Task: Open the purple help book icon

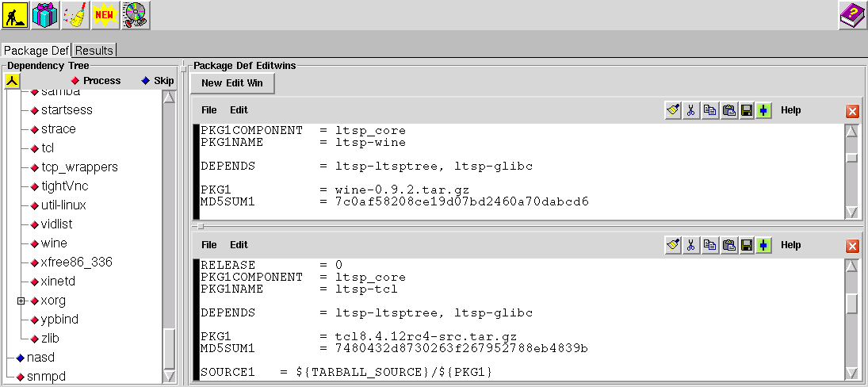Action: tap(852, 15)
